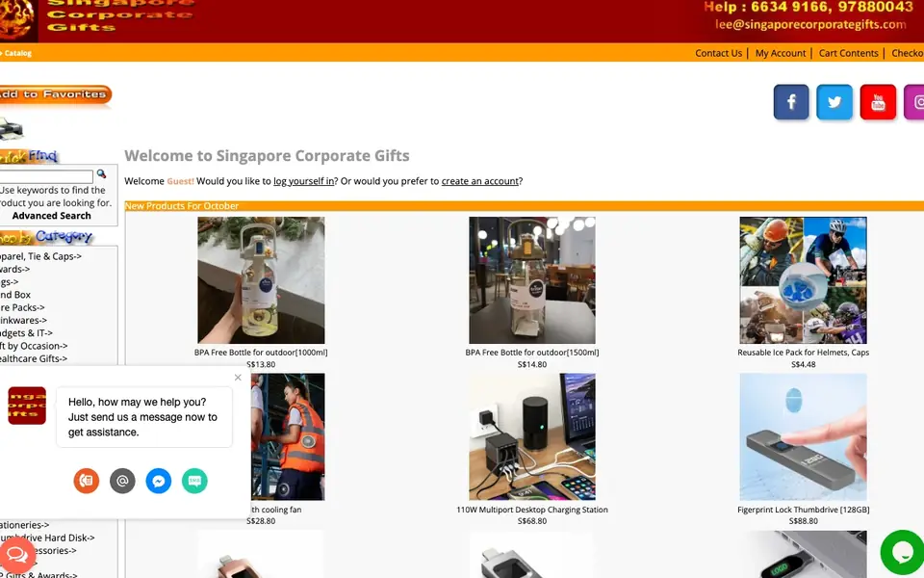
Task: Click the S$68.80 price text
Action: click(532, 521)
